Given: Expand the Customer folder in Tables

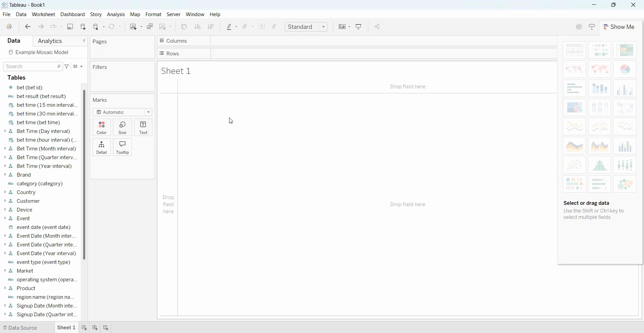Looking at the screenshot, I should (x=5, y=201).
